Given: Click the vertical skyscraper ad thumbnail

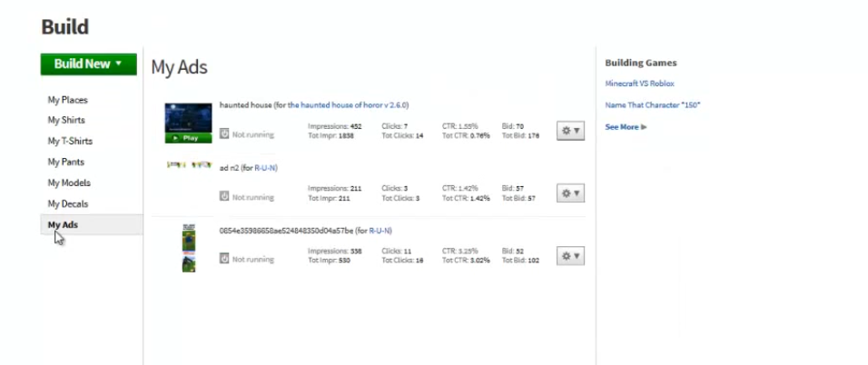Looking at the screenshot, I should [188, 248].
